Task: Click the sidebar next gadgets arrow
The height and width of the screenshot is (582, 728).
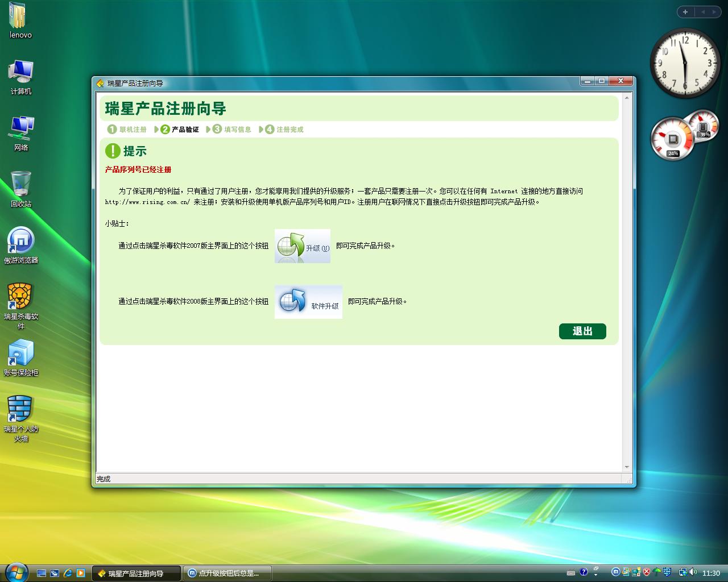Action: pos(713,12)
